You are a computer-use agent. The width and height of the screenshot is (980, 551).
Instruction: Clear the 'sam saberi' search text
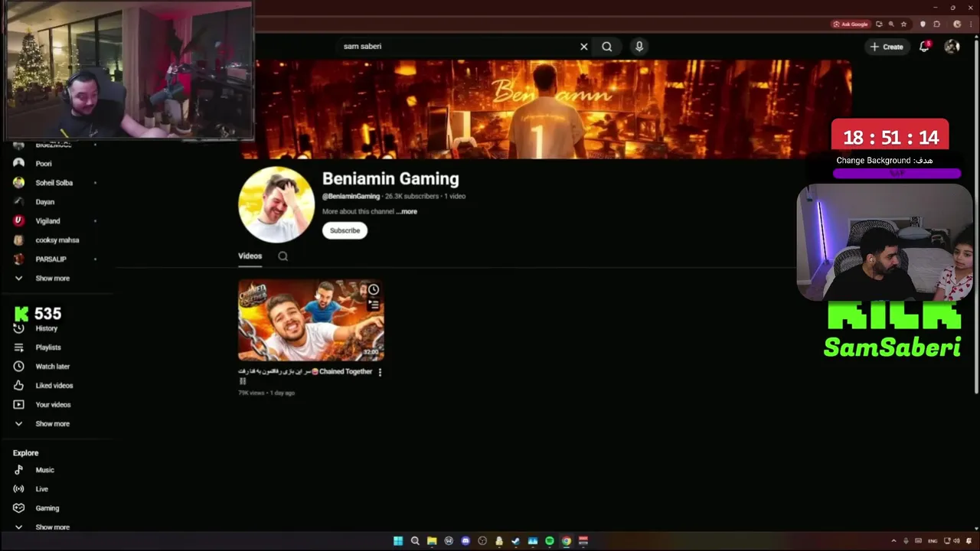(x=583, y=47)
